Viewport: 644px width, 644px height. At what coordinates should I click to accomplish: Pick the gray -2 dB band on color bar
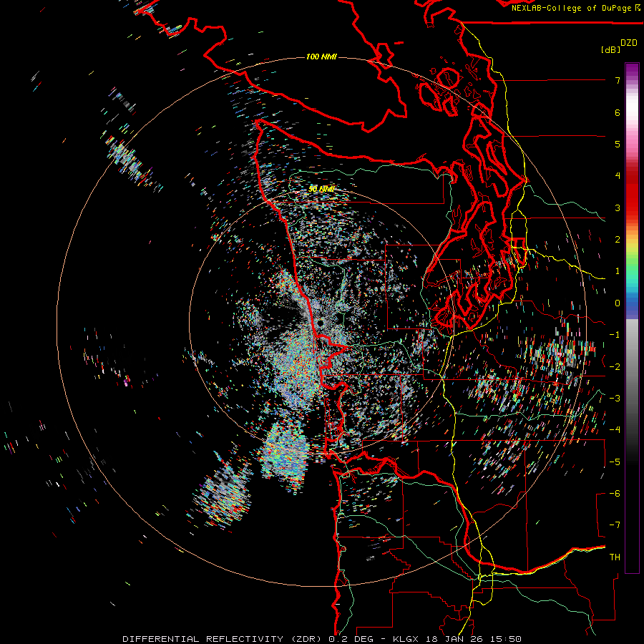coord(632,367)
